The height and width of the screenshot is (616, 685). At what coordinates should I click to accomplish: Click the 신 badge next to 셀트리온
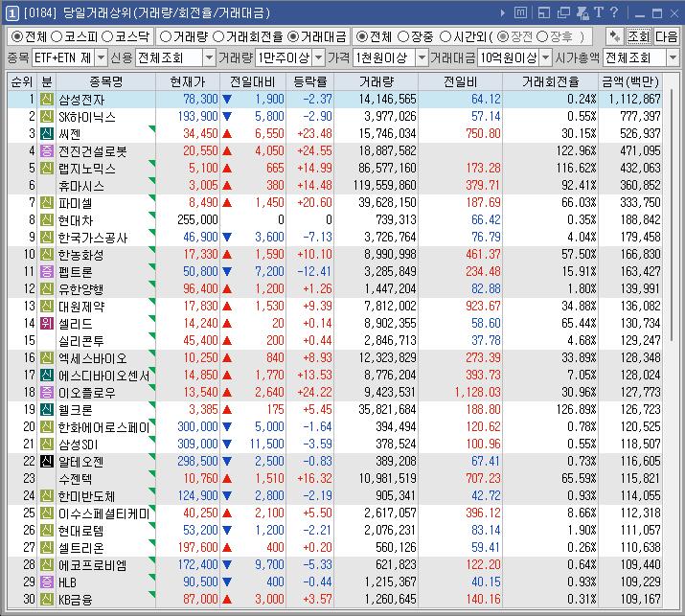[47, 547]
